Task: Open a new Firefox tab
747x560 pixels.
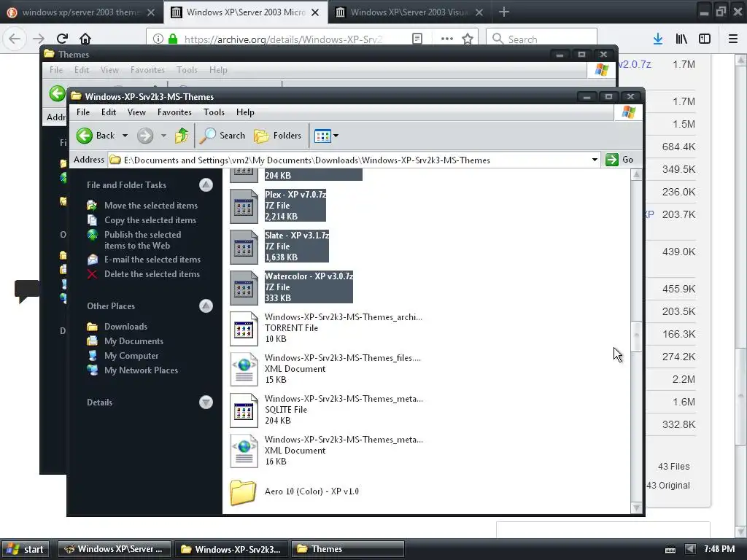Action: click(504, 12)
